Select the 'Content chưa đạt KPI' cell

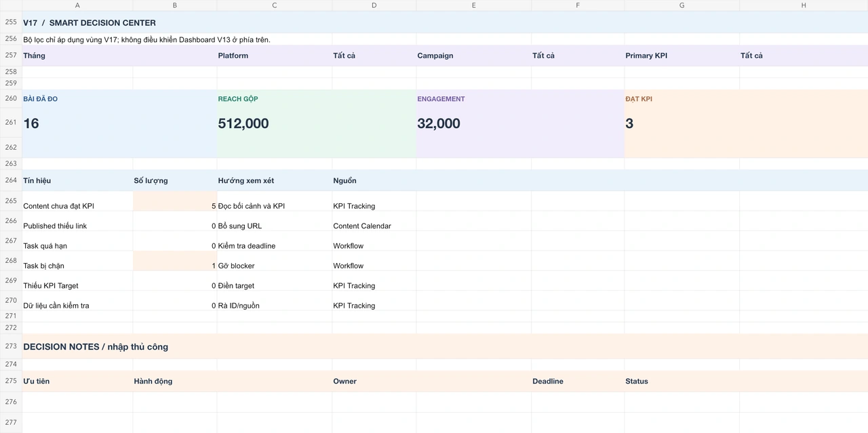[x=77, y=201]
